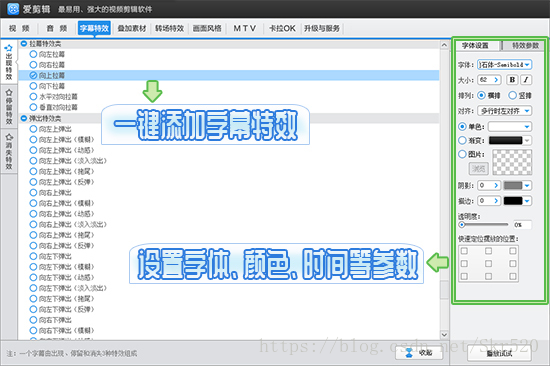The image size is (550, 366).
Task: Click the 描边 value stepper arrow
Action: pos(496,201)
